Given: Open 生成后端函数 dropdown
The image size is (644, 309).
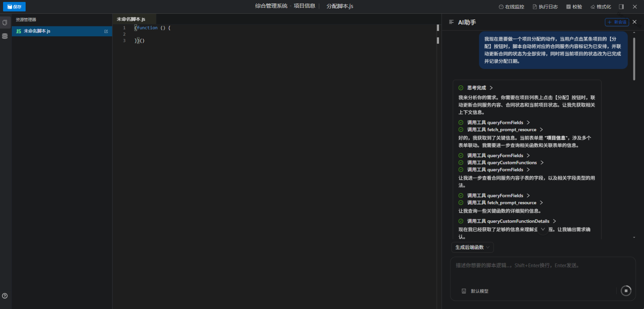Looking at the screenshot, I should [472, 247].
